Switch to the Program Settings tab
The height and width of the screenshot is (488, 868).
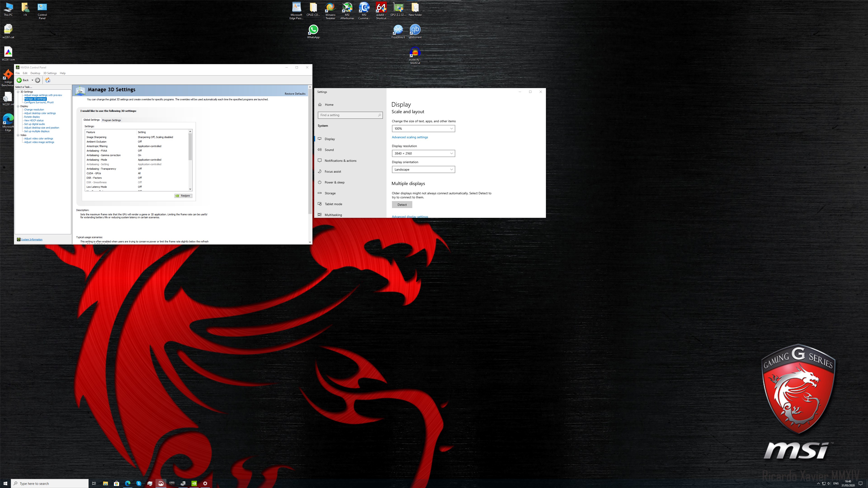[111, 120]
